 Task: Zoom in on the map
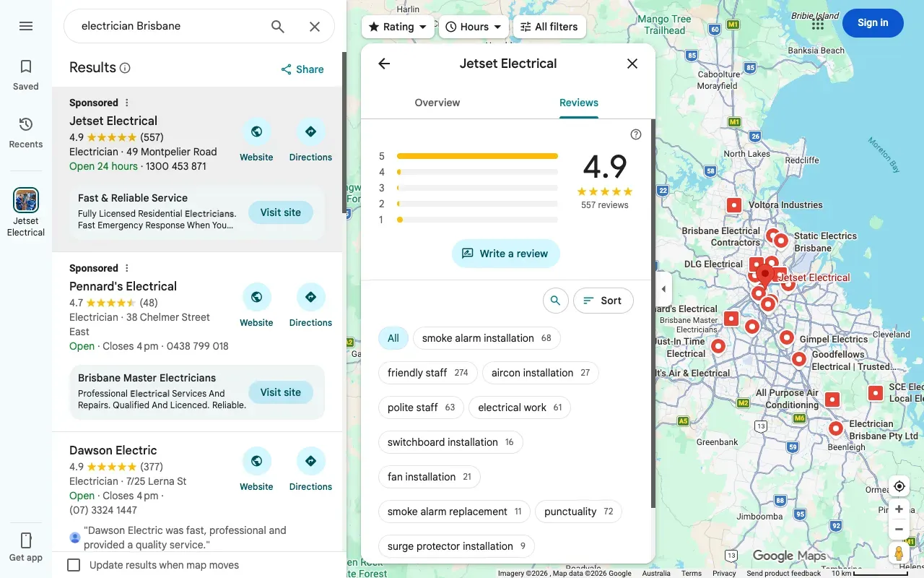tap(899, 509)
